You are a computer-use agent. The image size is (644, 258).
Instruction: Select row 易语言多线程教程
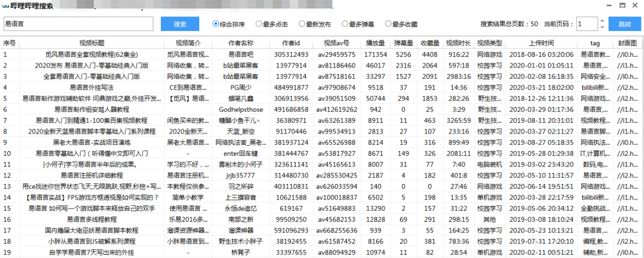tap(321, 219)
